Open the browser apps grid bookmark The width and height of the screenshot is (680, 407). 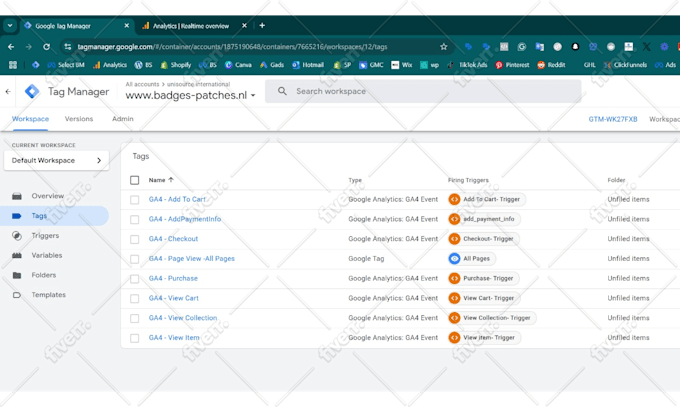pyautogui.click(x=13, y=65)
